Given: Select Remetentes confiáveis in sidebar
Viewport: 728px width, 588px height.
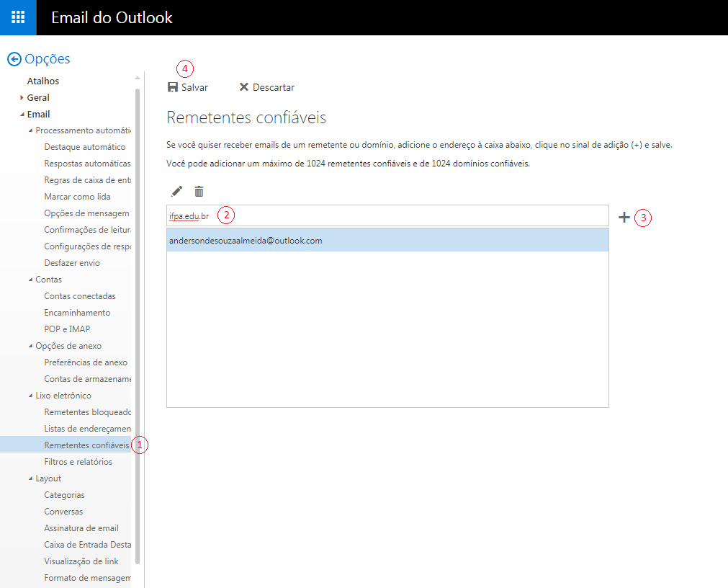Looking at the screenshot, I should click(x=86, y=445).
